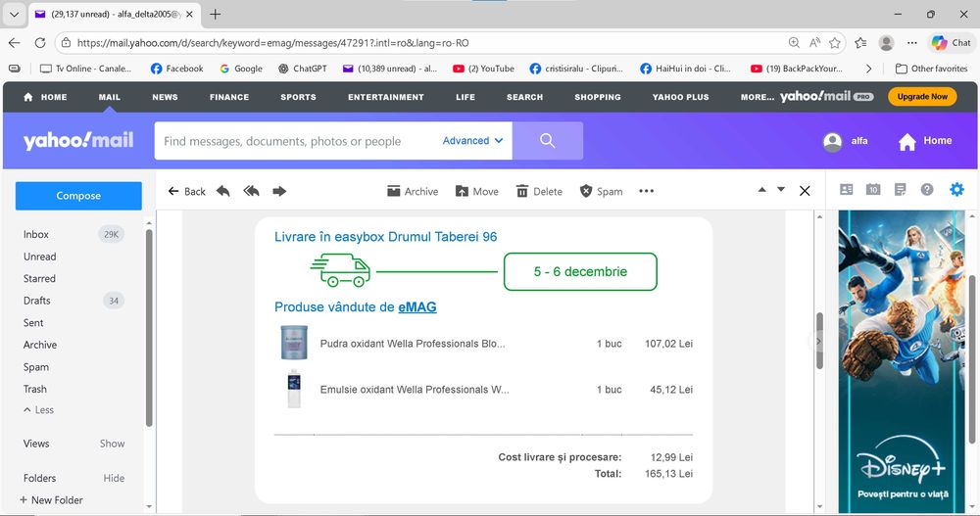Click the Upgrade Now button
Screen dimensions: 980x516
pyautogui.click(x=922, y=96)
